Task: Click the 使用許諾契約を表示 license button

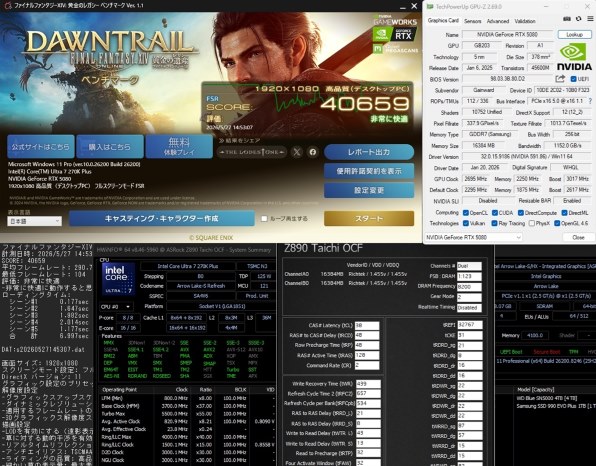Action: (x=369, y=171)
